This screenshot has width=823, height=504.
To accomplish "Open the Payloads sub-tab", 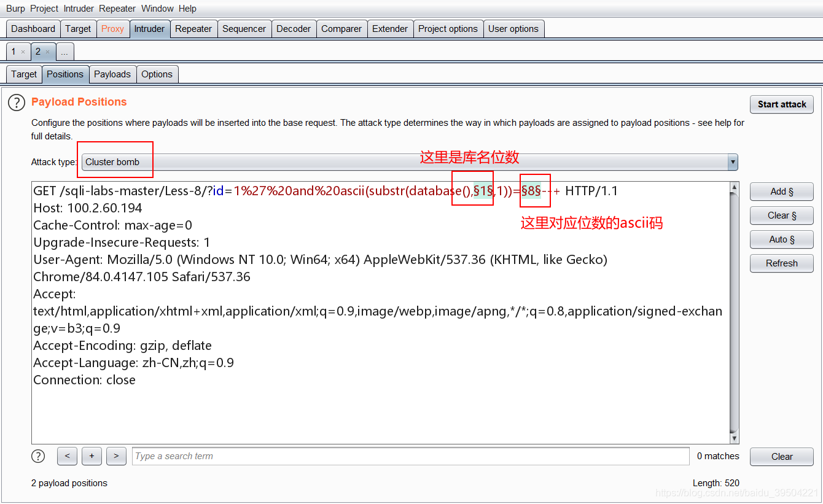I will tap(112, 74).
